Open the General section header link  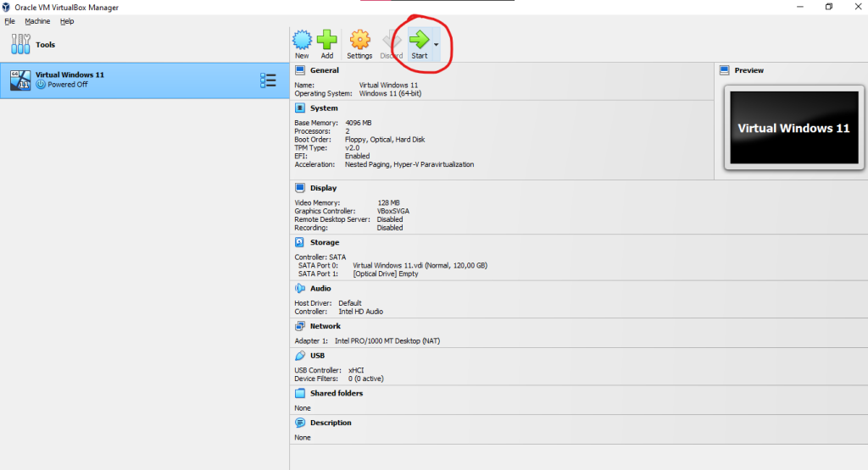pyautogui.click(x=325, y=70)
